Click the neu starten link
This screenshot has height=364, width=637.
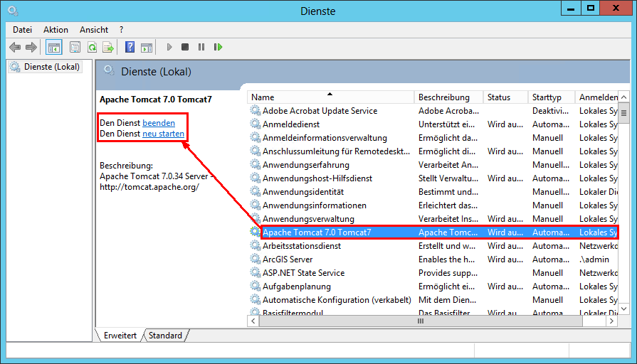(163, 134)
